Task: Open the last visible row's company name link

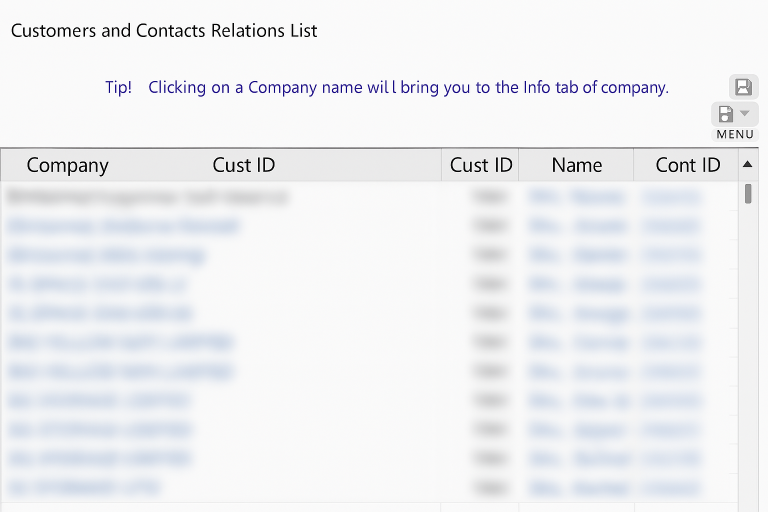Action: [83, 488]
